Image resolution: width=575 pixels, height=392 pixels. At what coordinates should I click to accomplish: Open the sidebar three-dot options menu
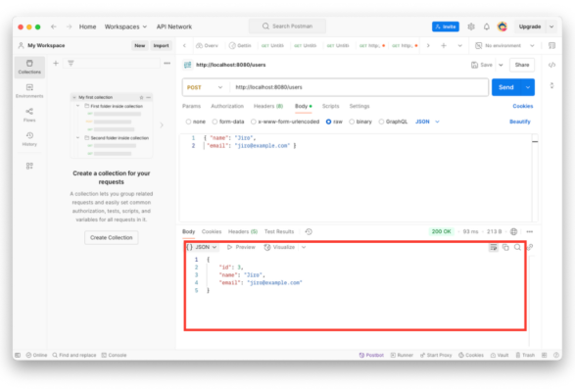click(x=167, y=63)
